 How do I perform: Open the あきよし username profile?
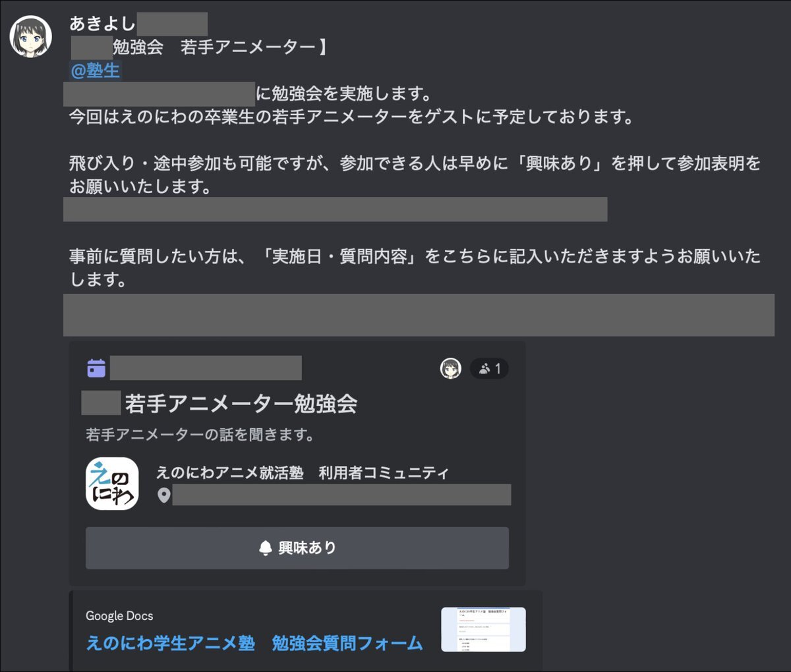pos(102,24)
